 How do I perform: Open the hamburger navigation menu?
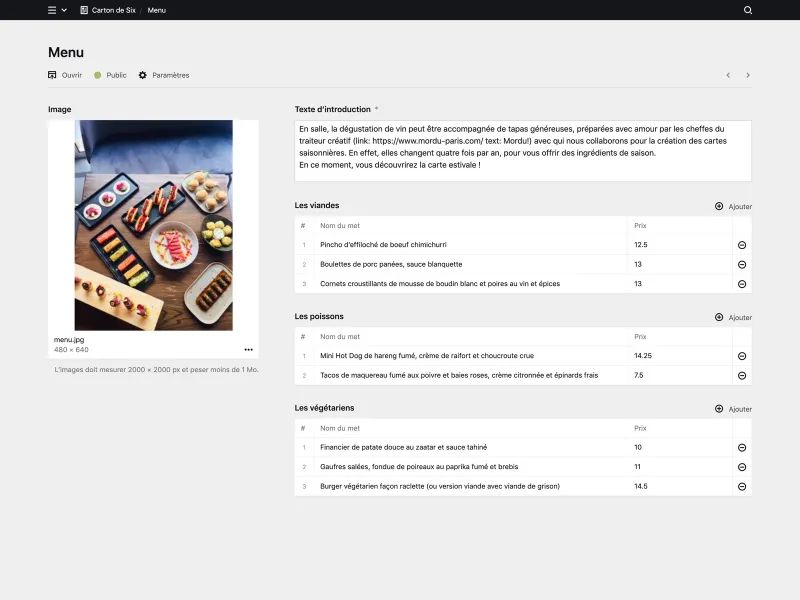click(x=51, y=10)
